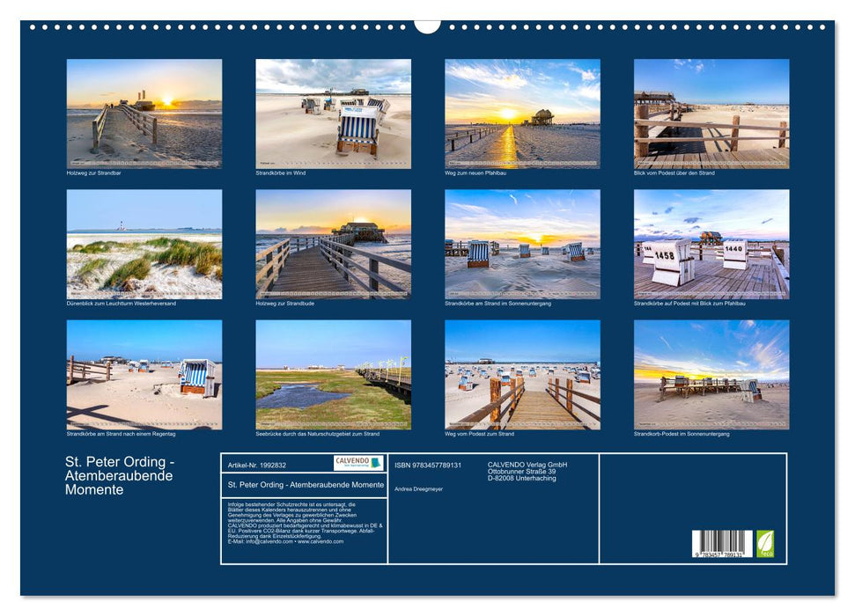Open 'Strandkörbe auf Podest mit Blick zum Pfahlbau'
Image resolution: width=855 pixels, height=616 pixels.
click(x=713, y=245)
